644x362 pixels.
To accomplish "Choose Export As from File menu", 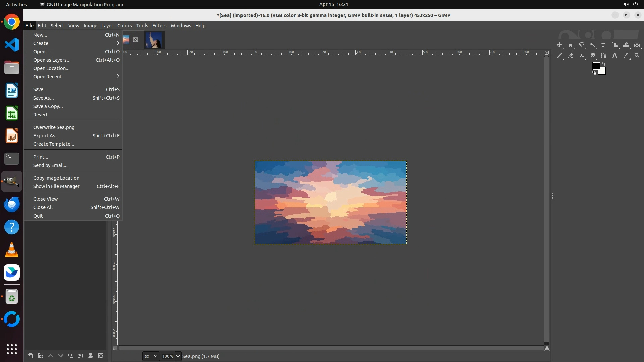I will pos(46,136).
